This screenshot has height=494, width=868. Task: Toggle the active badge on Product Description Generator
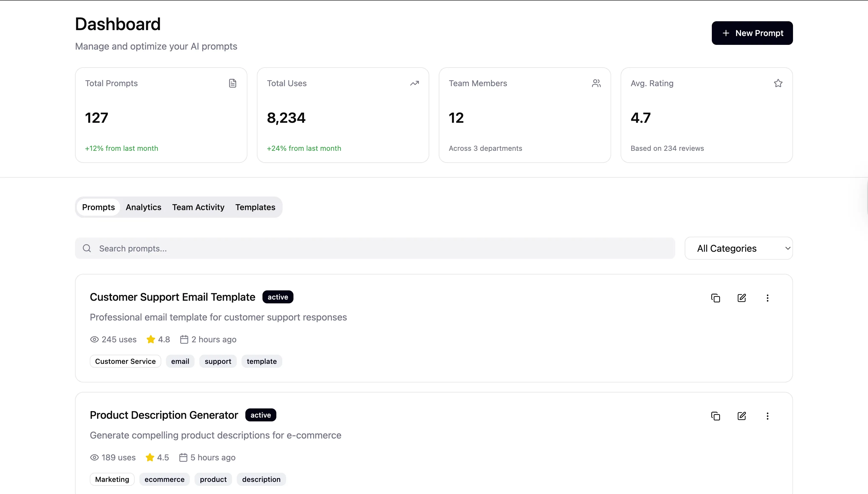260,415
